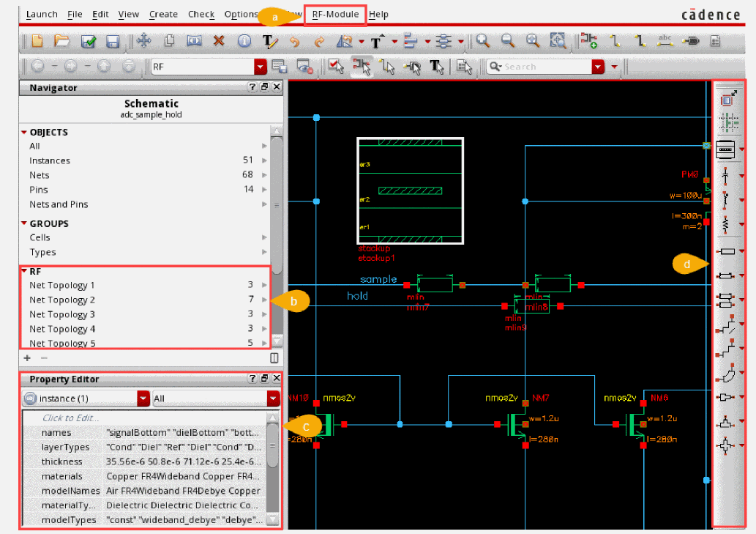Click the Undo arrow icon
Viewport: 756px width, 534px height.
(x=294, y=41)
